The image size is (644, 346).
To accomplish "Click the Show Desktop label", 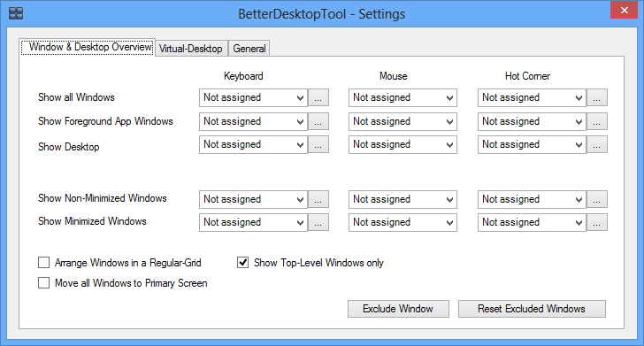I will tap(69, 147).
